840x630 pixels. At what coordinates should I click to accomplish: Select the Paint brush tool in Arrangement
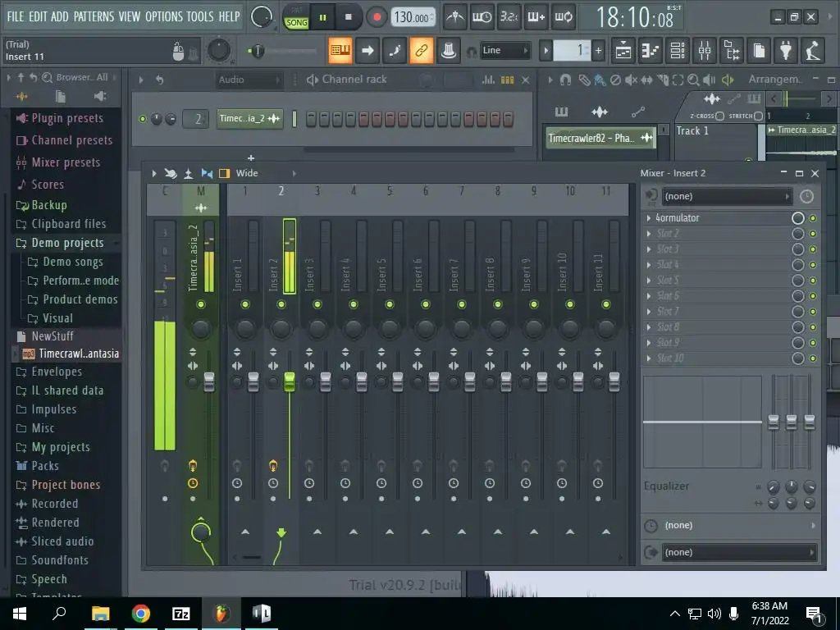click(x=600, y=80)
